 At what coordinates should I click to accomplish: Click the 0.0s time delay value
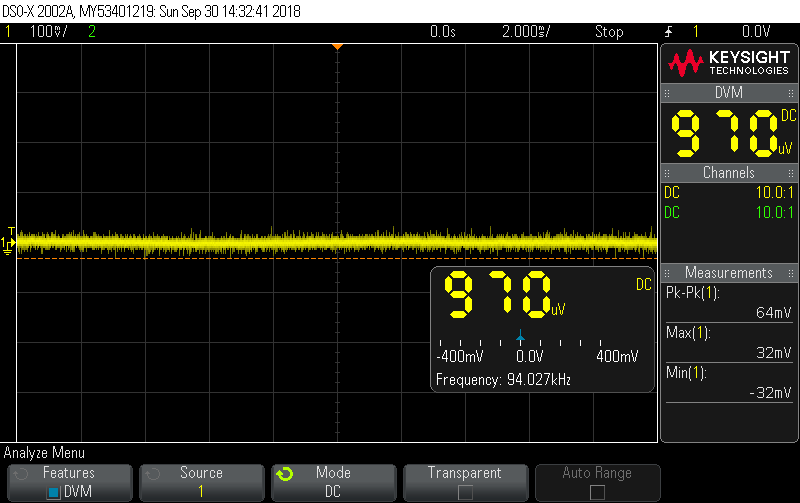[443, 32]
